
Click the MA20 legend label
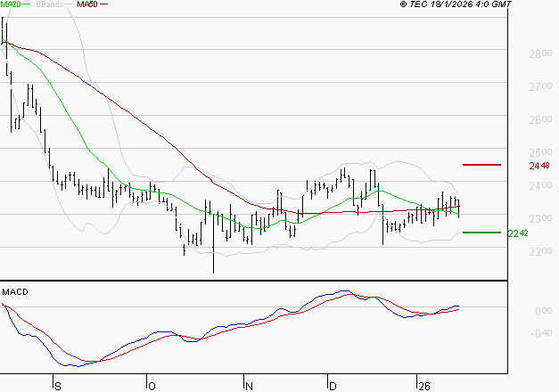tap(11, 4)
